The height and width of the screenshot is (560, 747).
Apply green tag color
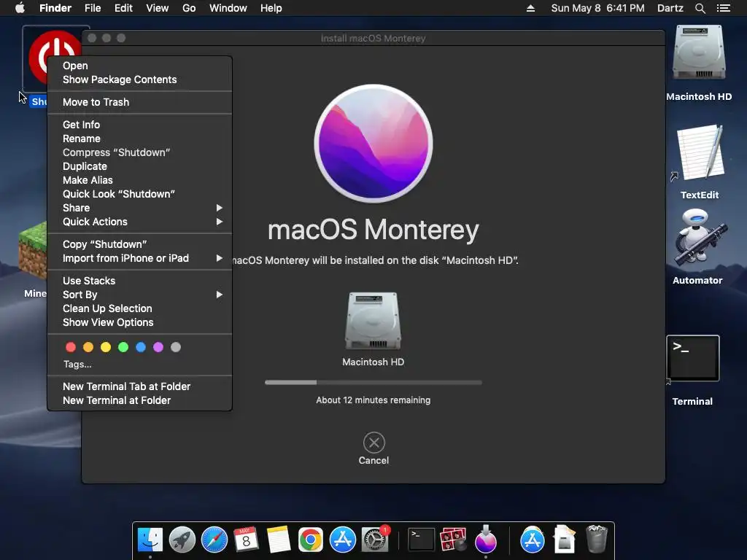(123, 347)
